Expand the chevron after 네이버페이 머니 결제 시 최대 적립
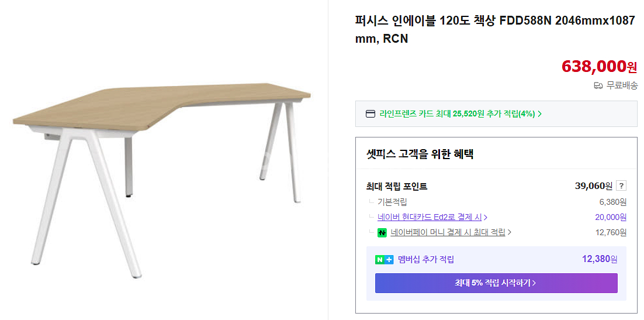644x320 pixels. pyautogui.click(x=510, y=232)
